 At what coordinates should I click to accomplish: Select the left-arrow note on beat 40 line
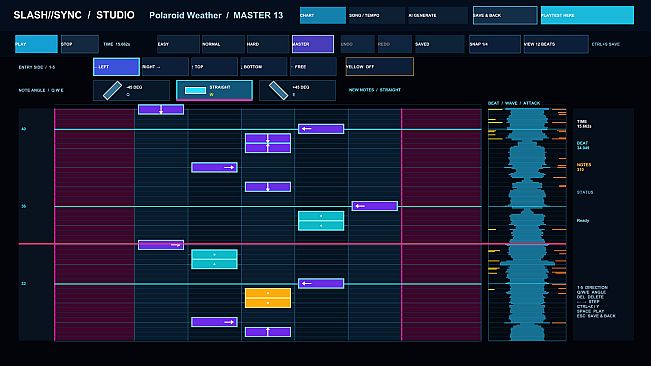point(321,129)
